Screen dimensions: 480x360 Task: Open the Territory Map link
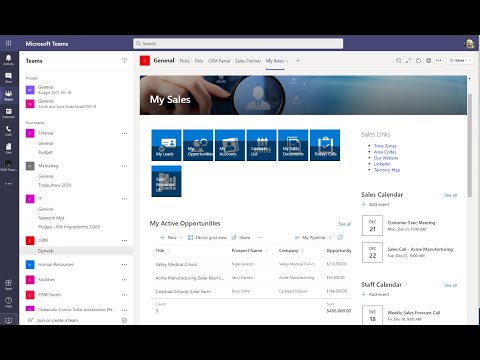pos(387,170)
